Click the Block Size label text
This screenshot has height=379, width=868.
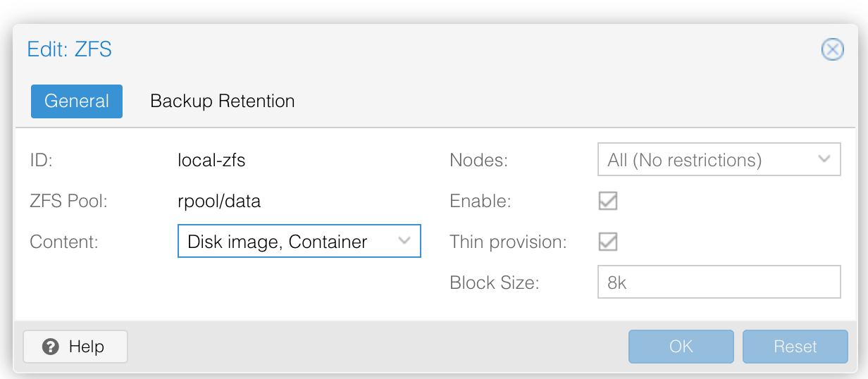[x=494, y=282]
